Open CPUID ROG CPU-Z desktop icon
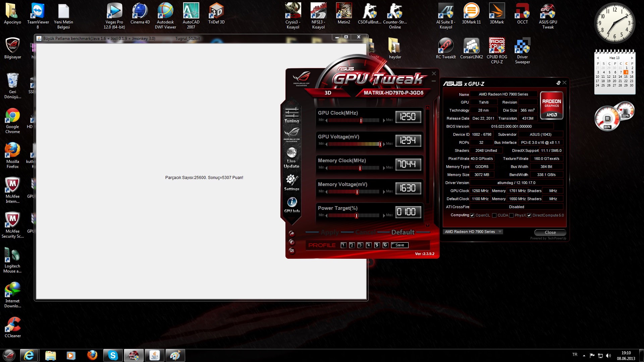This screenshot has height=362, width=644. [497, 51]
